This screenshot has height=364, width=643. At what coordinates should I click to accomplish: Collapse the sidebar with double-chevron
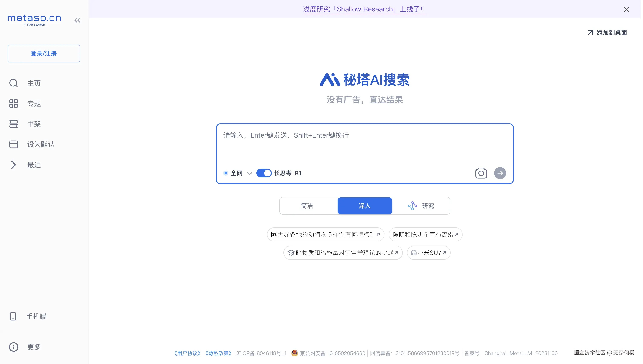(78, 20)
